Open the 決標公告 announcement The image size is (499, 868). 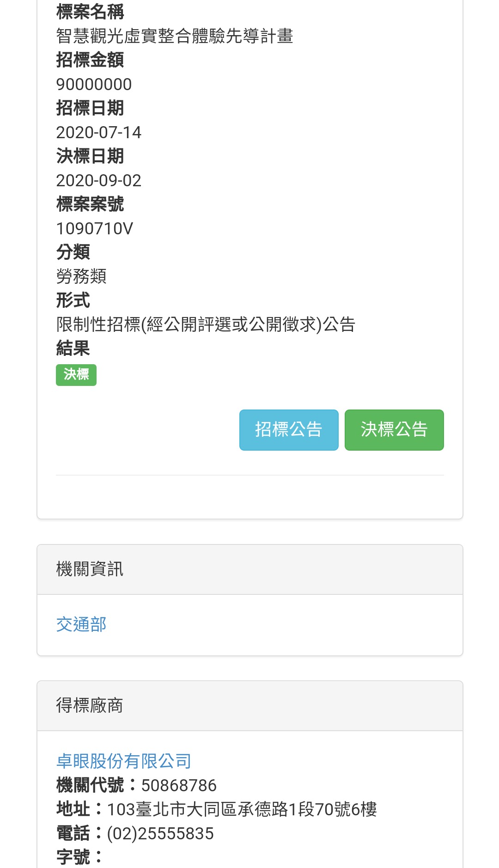tap(394, 430)
